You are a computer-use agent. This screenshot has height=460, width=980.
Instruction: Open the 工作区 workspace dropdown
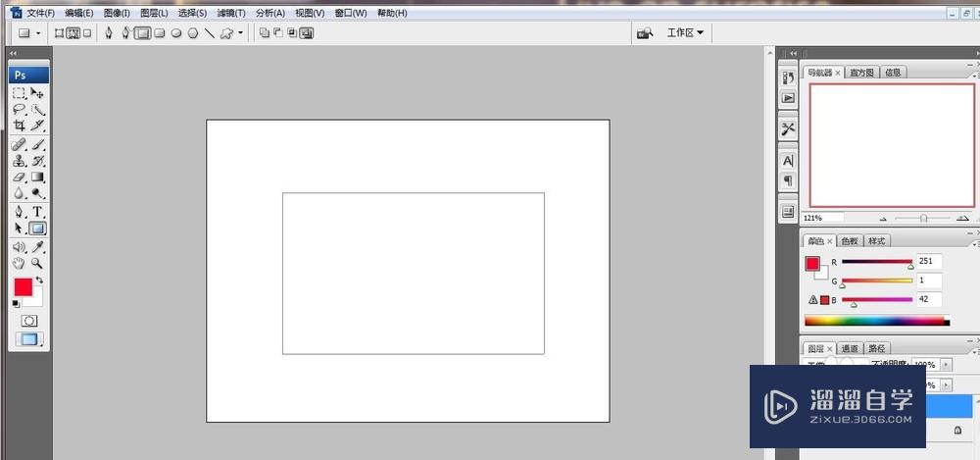coord(685,33)
